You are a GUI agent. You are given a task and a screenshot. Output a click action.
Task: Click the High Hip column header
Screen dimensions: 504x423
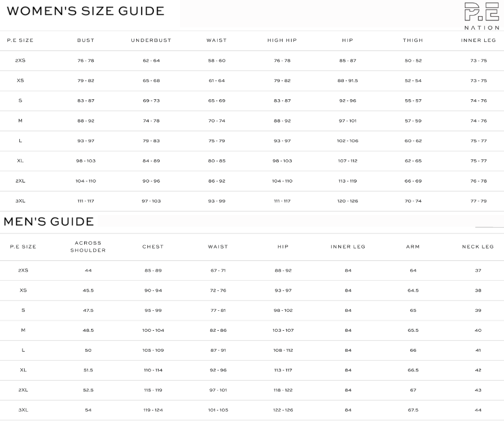click(x=282, y=41)
